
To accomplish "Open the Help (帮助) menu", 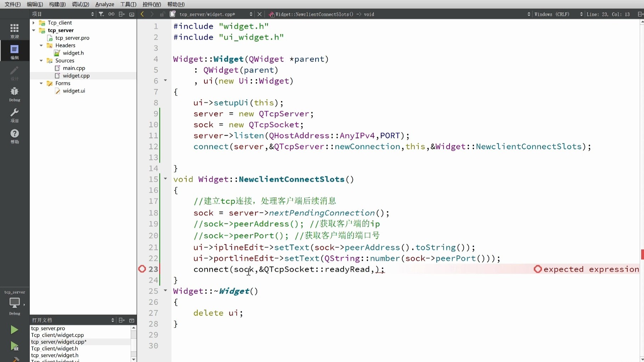I will coord(176,4).
